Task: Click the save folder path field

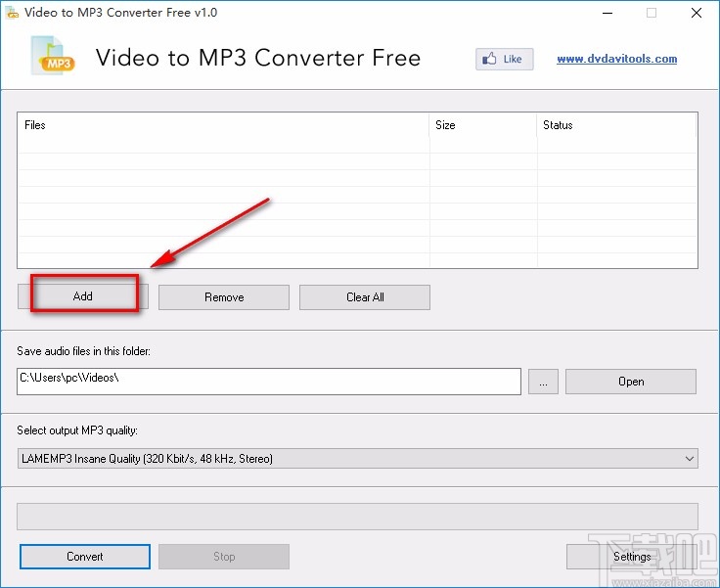Action: coord(269,382)
